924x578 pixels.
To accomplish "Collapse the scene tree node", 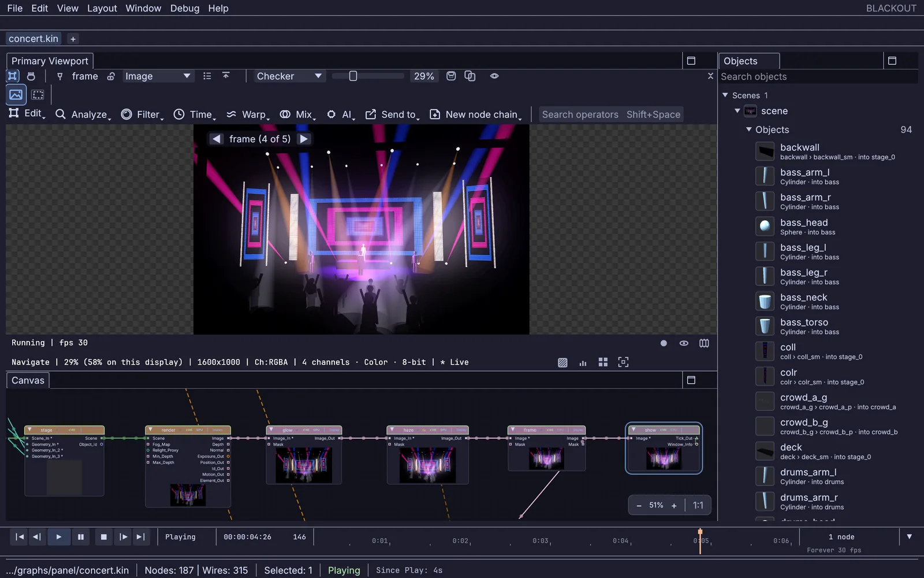I will pyautogui.click(x=737, y=111).
